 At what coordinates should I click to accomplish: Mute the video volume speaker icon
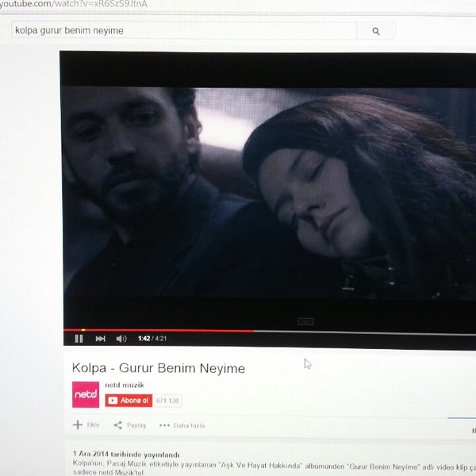(121, 339)
